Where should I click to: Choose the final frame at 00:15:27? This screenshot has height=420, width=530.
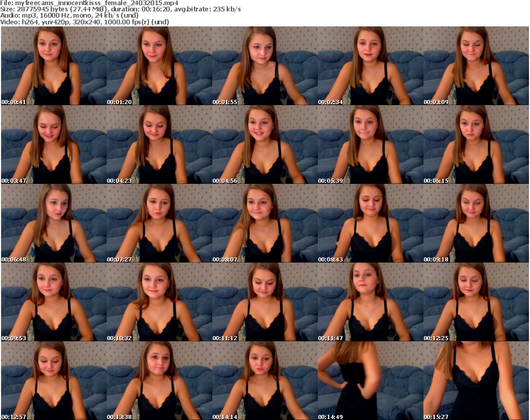click(476, 381)
